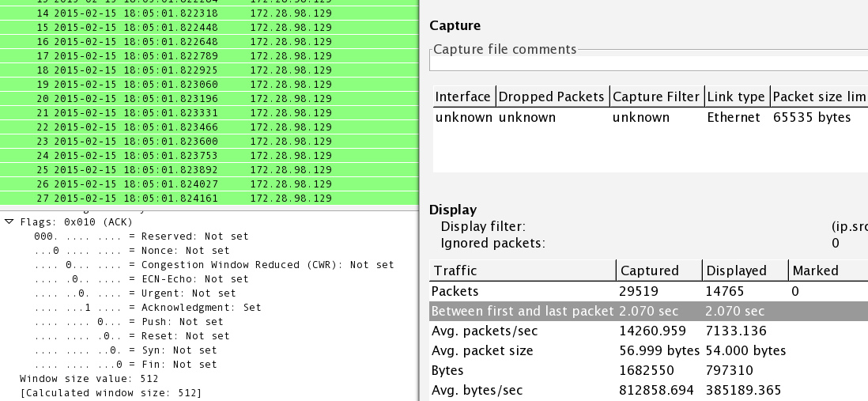Select the Reset: Not set line
Screen dimensions: 868x401
pos(132,335)
